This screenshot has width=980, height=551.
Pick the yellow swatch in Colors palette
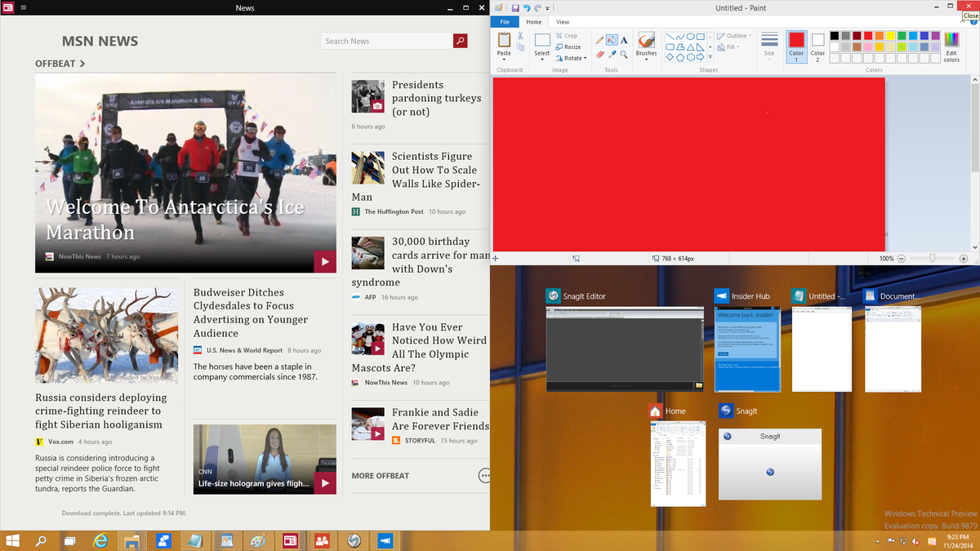(x=891, y=36)
